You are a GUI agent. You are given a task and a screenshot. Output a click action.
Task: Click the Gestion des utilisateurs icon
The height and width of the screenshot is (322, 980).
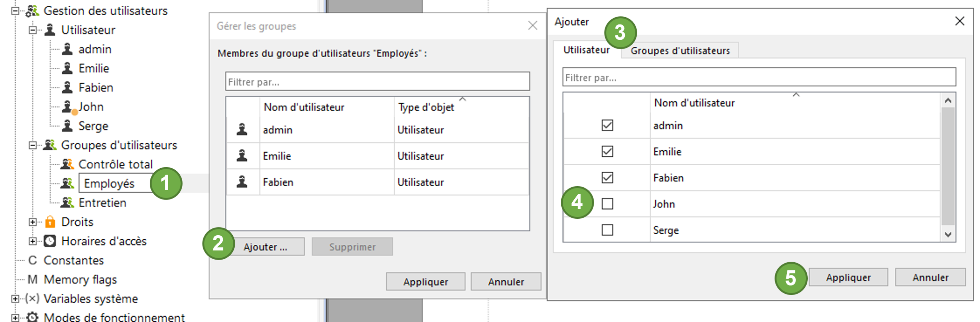(x=33, y=11)
